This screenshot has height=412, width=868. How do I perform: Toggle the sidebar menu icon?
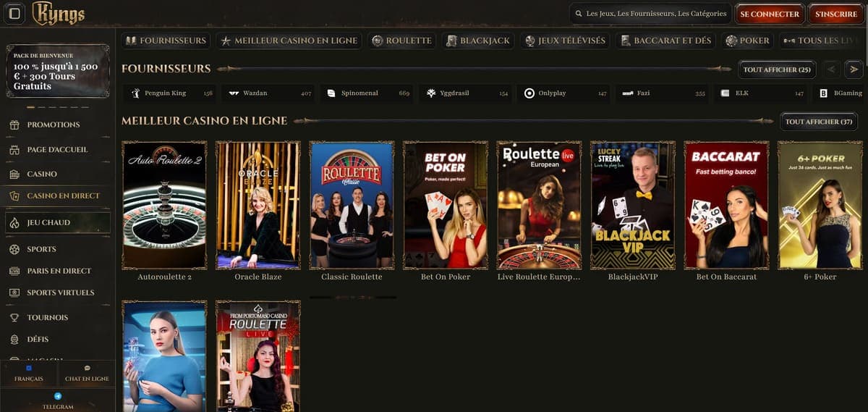(14, 14)
